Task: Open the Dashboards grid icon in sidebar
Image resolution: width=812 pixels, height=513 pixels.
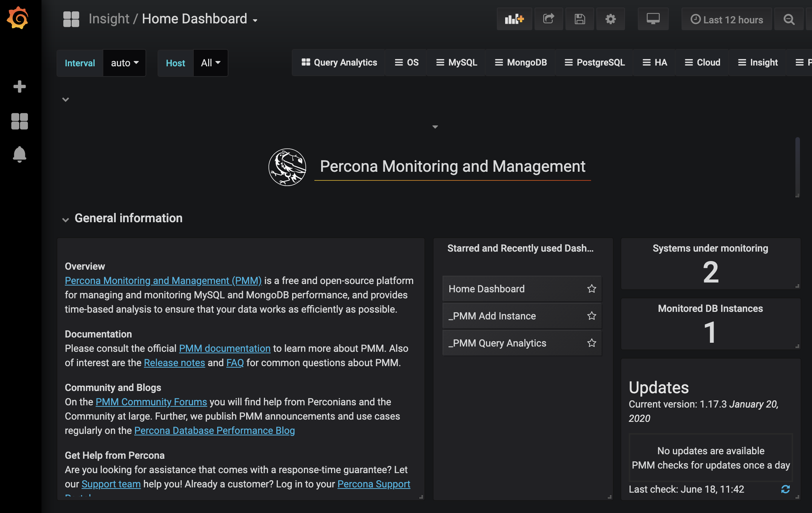Action: [20, 121]
